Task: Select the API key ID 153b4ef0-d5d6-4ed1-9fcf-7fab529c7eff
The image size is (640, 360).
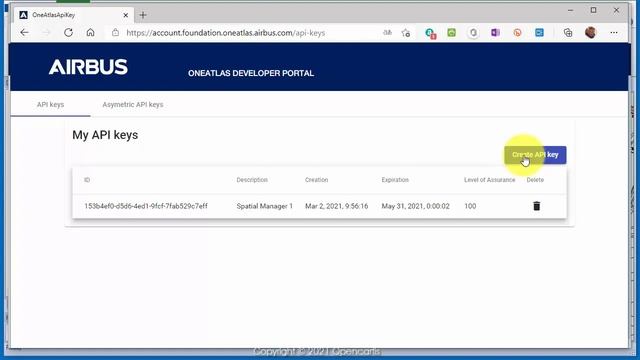Action: pyautogui.click(x=146, y=206)
